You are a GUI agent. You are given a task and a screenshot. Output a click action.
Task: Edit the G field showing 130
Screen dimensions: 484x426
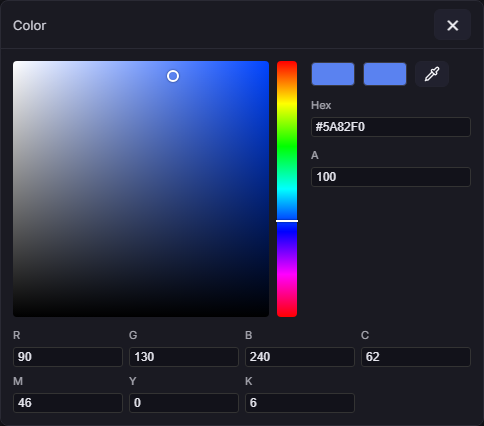pos(184,357)
